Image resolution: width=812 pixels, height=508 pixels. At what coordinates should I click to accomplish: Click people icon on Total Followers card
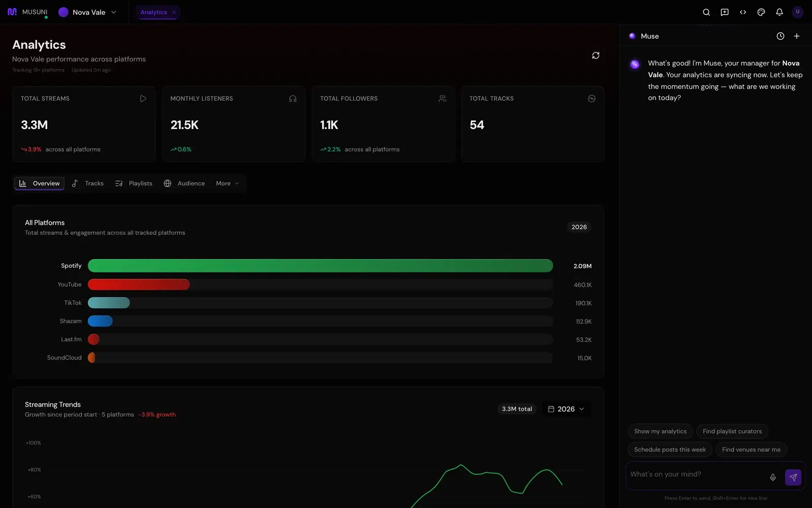(443, 99)
